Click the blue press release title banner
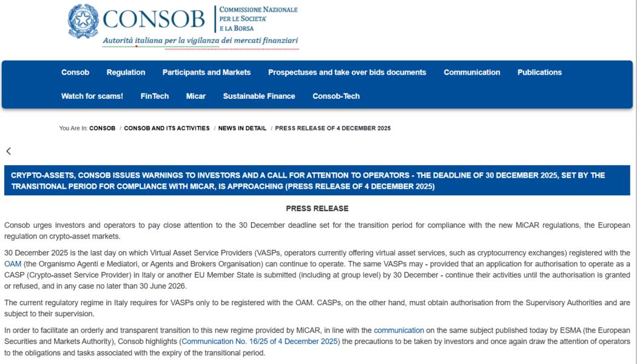 click(x=318, y=180)
